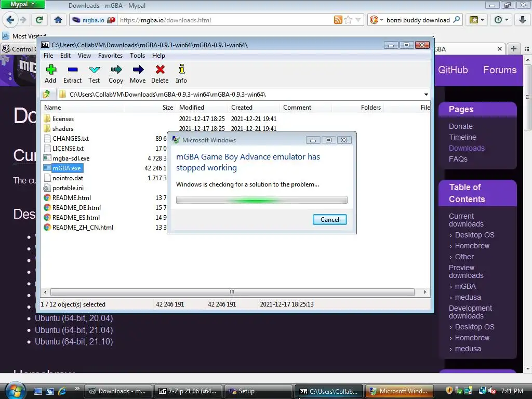Open the FAQs page link

pos(458,159)
